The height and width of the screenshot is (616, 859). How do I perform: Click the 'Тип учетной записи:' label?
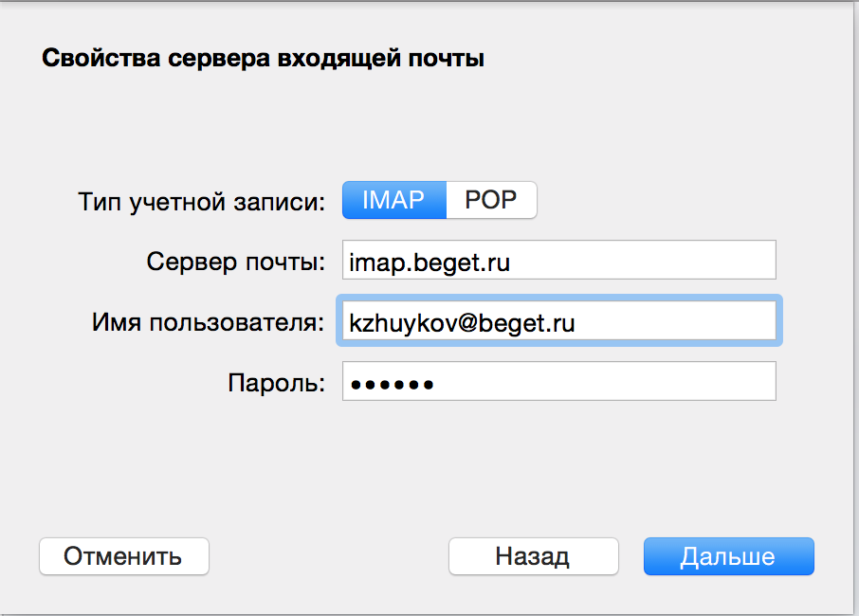point(202,202)
